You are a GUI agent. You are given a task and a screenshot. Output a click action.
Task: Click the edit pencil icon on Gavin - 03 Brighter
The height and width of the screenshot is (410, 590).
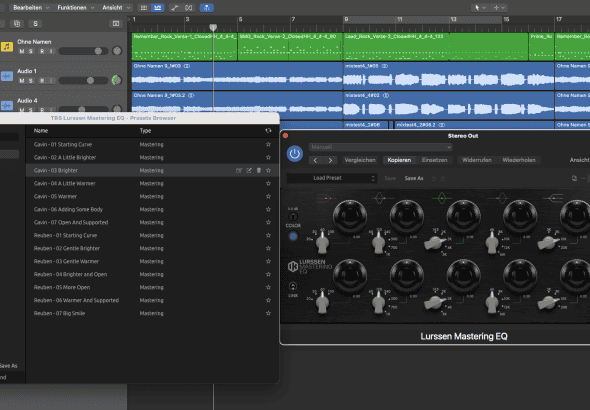[x=249, y=170]
